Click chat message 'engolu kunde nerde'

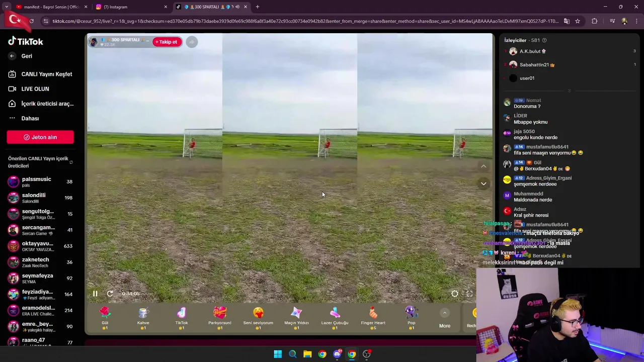tap(535, 138)
